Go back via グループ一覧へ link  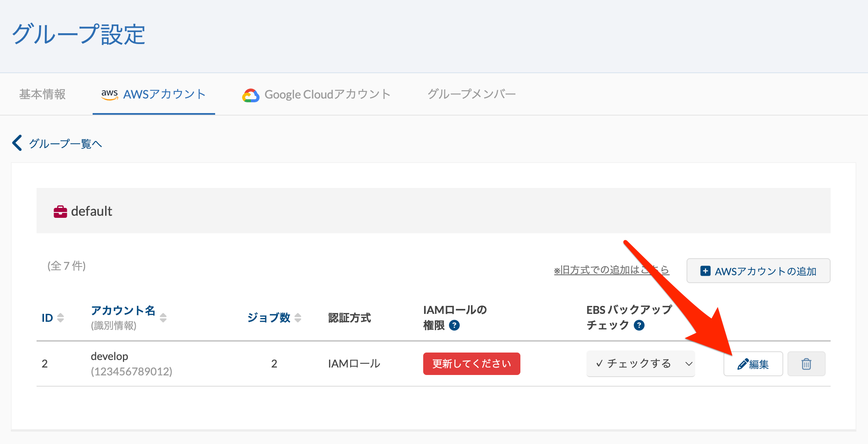pyautogui.click(x=65, y=144)
